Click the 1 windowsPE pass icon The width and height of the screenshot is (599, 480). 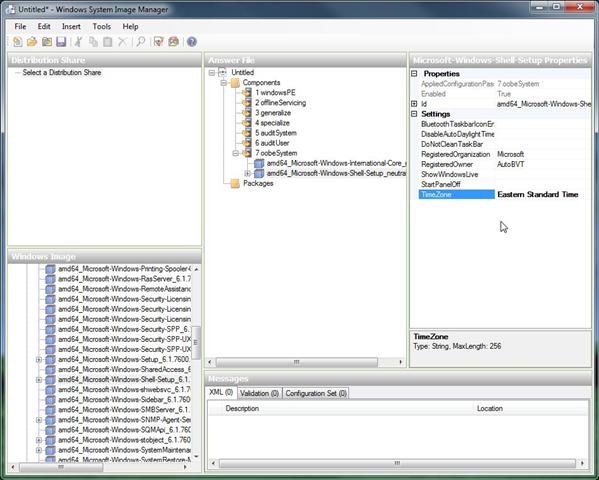(247, 92)
